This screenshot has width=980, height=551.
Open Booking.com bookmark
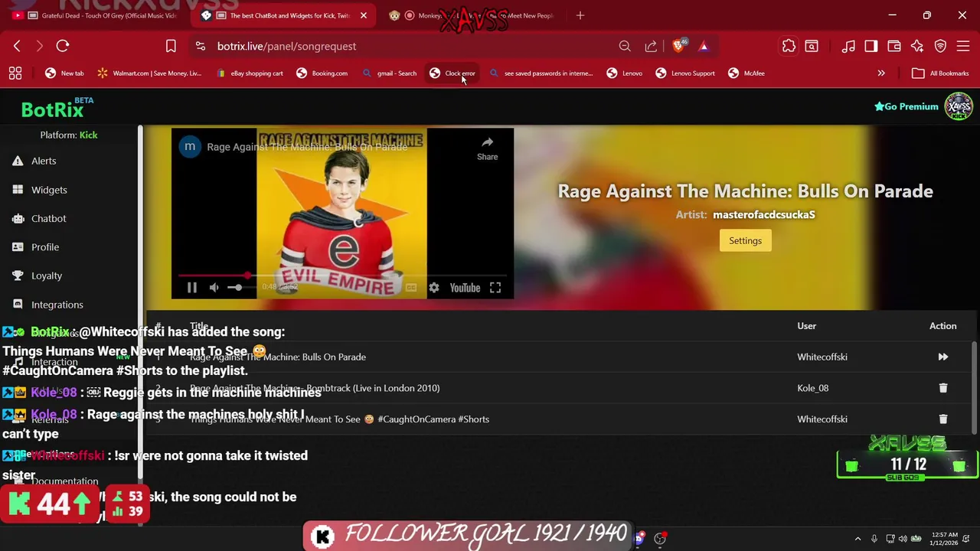pos(322,73)
